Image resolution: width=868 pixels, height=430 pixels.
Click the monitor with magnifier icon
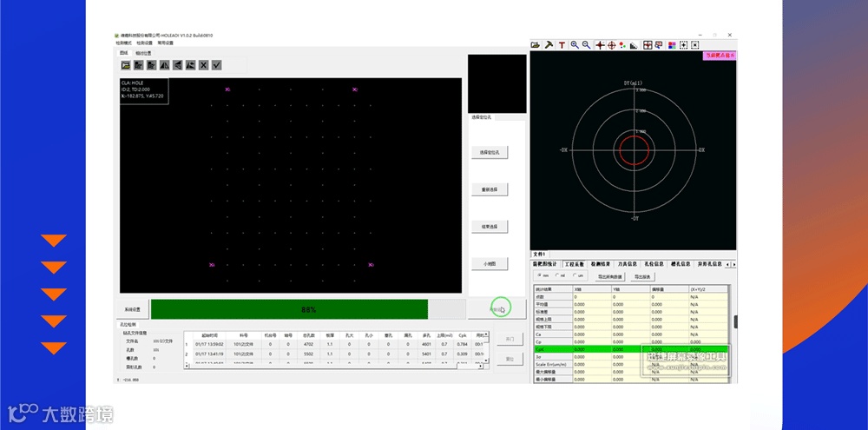[659, 45]
